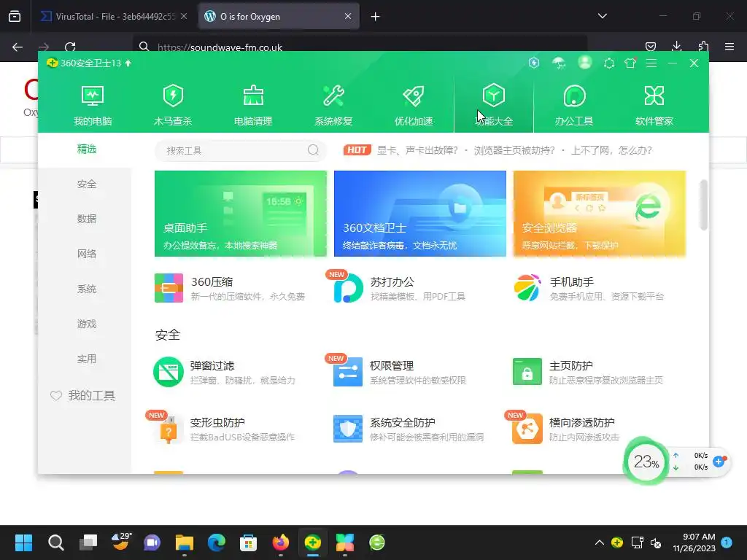747x560 pixels.
Task: Open the 桌面助手 banner card
Action: pyautogui.click(x=241, y=214)
